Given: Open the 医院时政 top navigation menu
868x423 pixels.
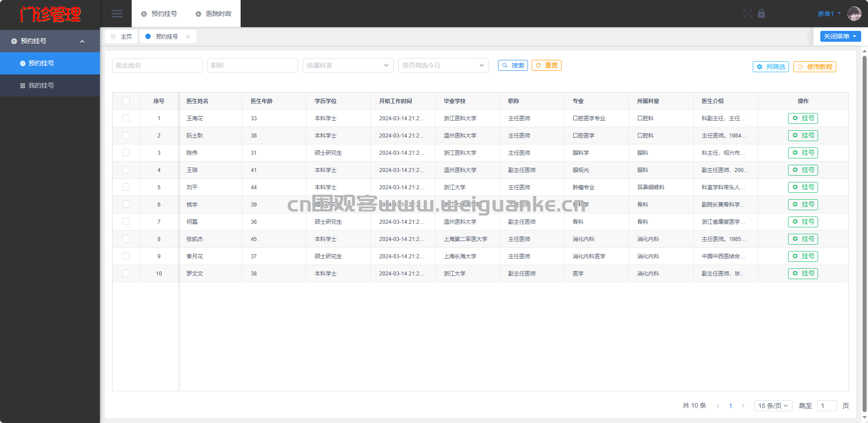Looking at the screenshot, I should 213,14.
